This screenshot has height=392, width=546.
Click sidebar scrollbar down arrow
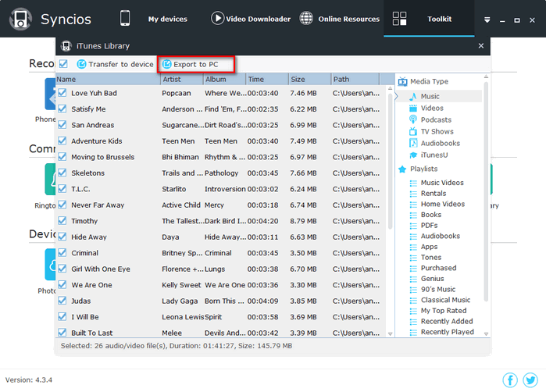(x=486, y=334)
